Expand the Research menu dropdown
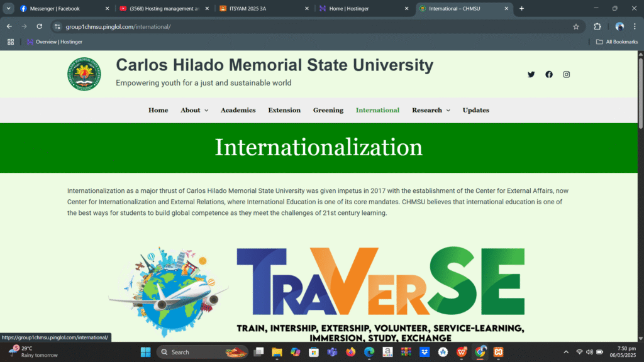The image size is (644, 362). click(431, 110)
